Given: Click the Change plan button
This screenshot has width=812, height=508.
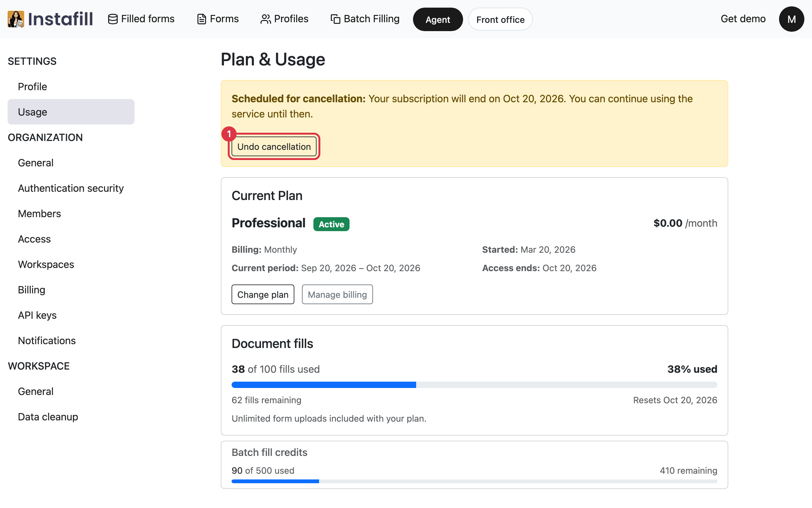Looking at the screenshot, I should click(x=263, y=294).
